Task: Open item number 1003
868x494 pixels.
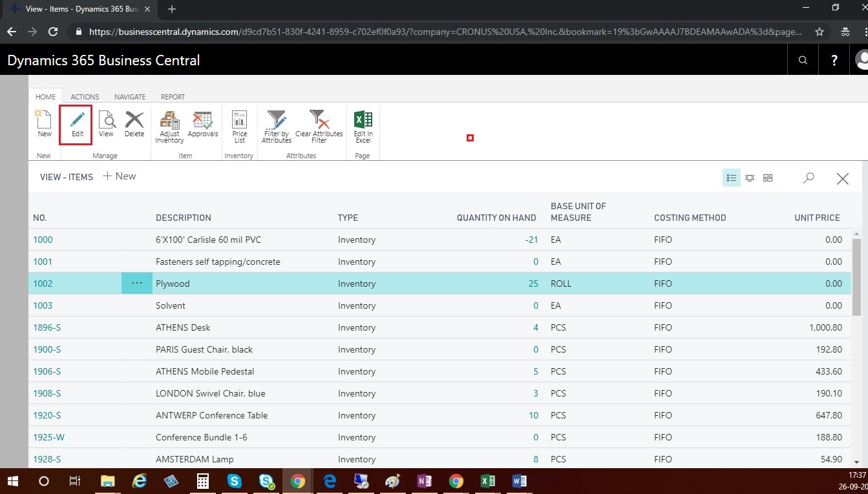Action: tap(43, 305)
